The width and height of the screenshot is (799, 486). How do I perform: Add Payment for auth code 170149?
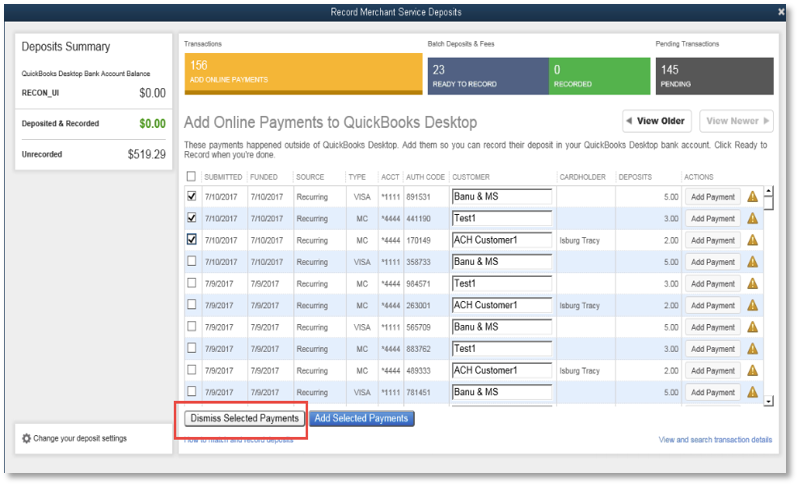click(712, 240)
